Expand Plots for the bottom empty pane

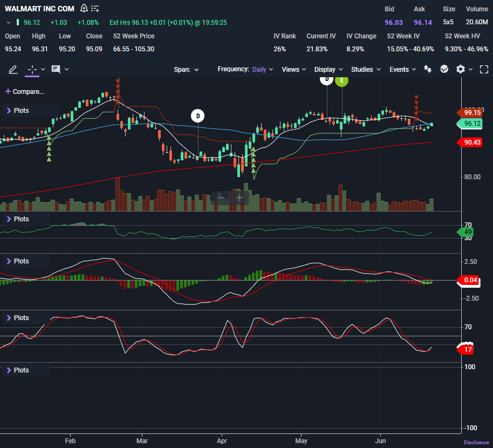[x=18, y=370]
